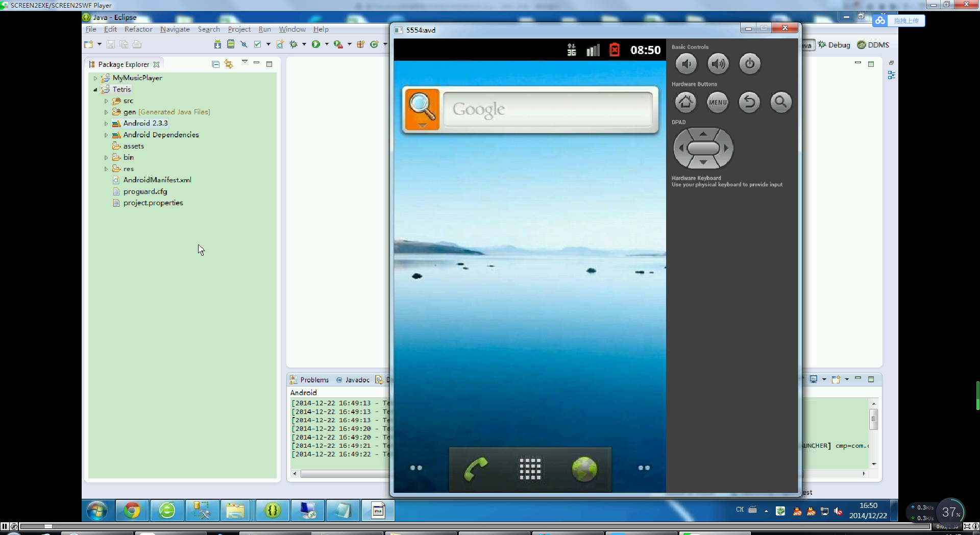980x535 pixels.
Task: Expand the src folder
Action: 106,101
